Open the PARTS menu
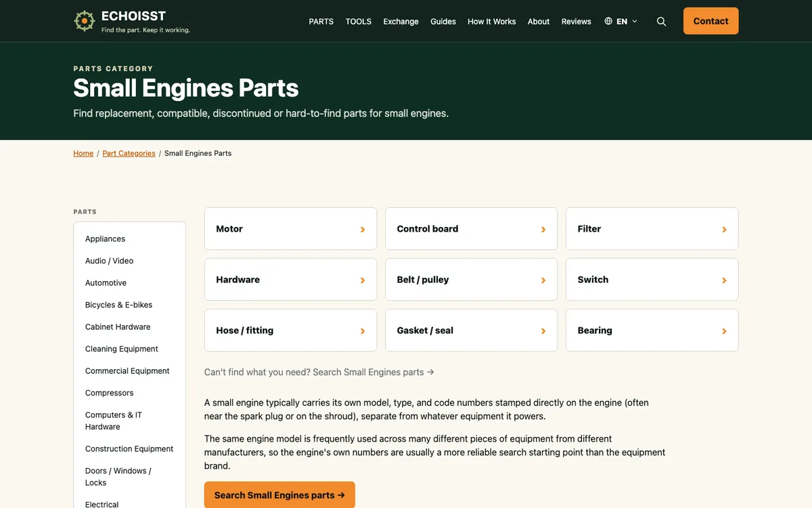This screenshot has height=508, width=812. click(x=321, y=22)
